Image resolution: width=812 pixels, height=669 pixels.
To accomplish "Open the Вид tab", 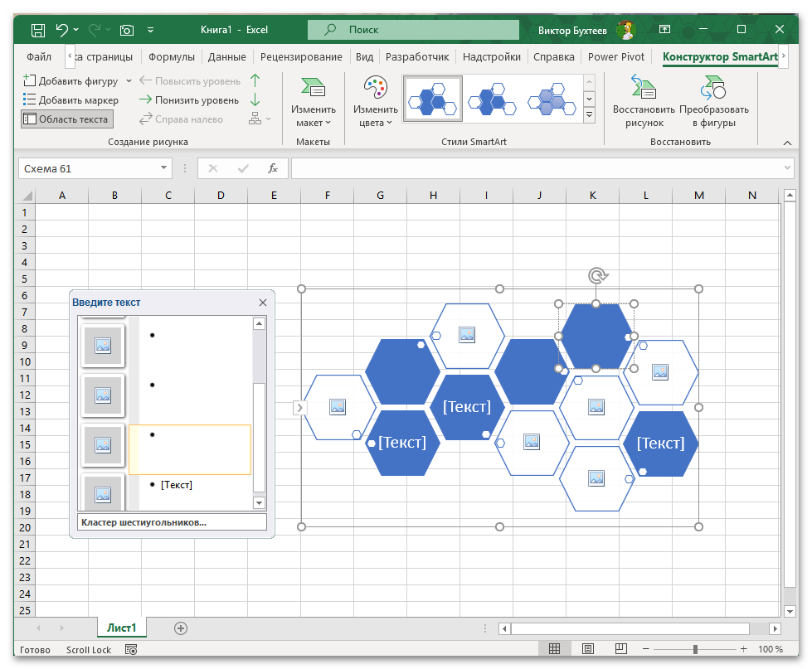I will pos(364,57).
